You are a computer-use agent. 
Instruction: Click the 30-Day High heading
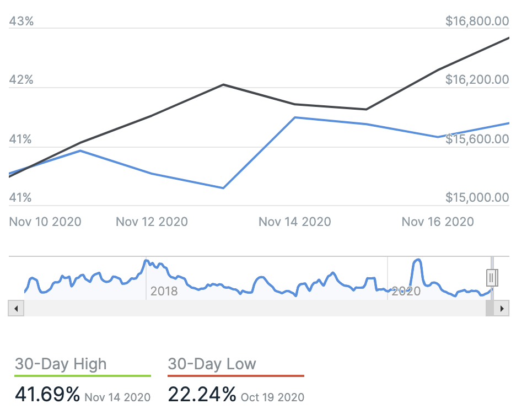point(61,364)
